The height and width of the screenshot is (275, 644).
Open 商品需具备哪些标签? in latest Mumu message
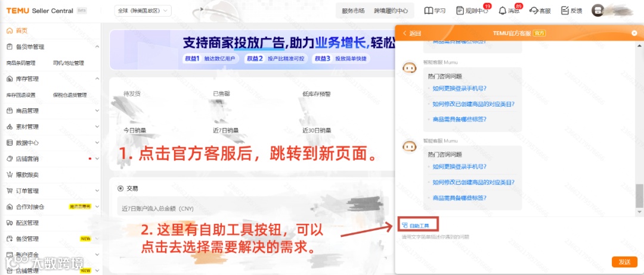pyautogui.click(x=460, y=198)
